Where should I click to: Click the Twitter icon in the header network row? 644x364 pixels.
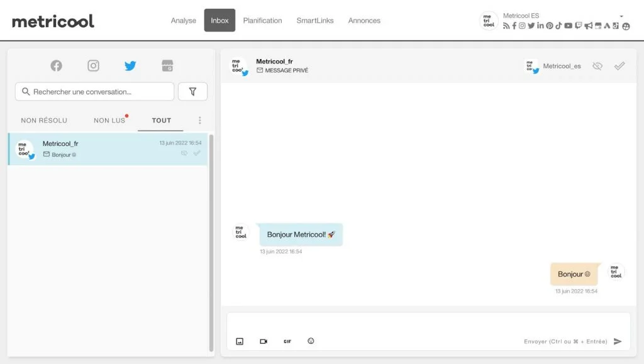pos(531,26)
